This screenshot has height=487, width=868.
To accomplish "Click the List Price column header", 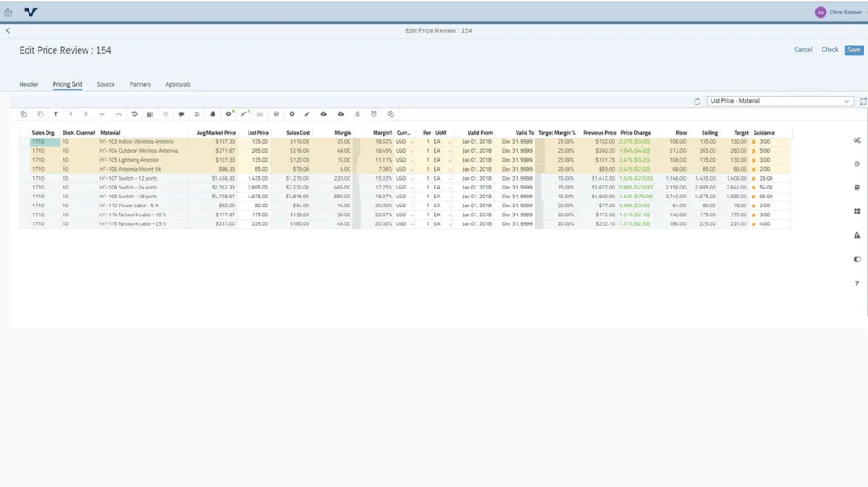I will coord(257,132).
